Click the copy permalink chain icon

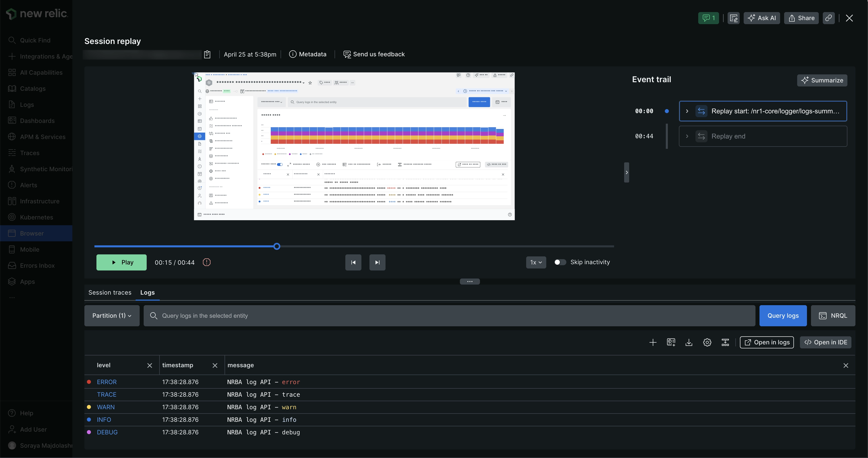click(829, 18)
